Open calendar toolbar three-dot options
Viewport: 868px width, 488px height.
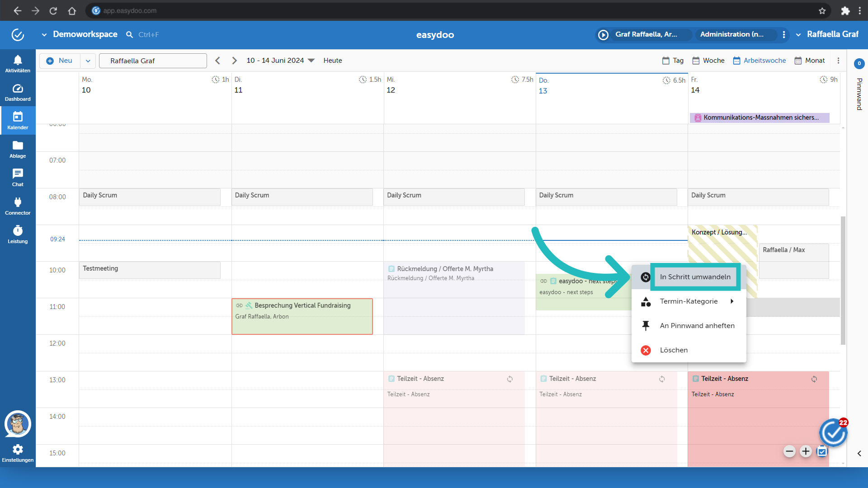click(x=838, y=61)
